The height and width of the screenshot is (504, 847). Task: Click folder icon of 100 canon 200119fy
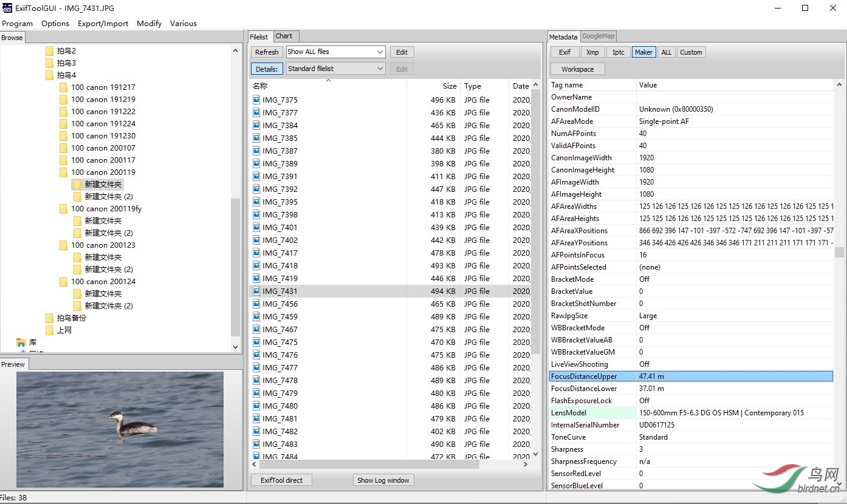click(x=63, y=209)
